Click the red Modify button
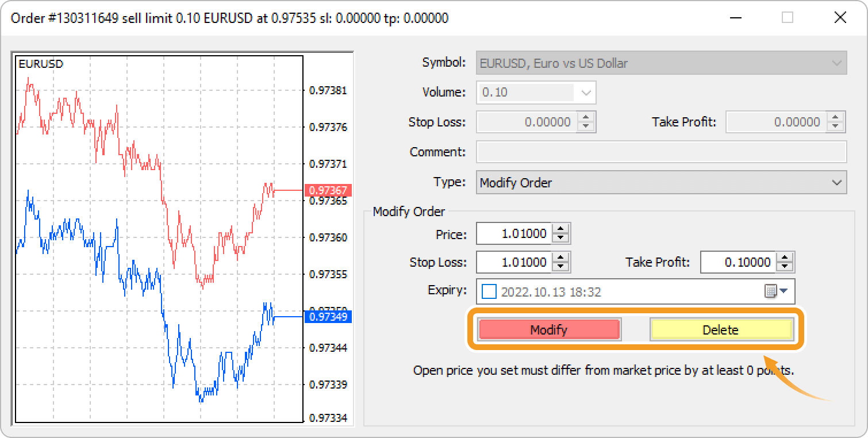Viewport: 868px width, 438px height. point(549,329)
